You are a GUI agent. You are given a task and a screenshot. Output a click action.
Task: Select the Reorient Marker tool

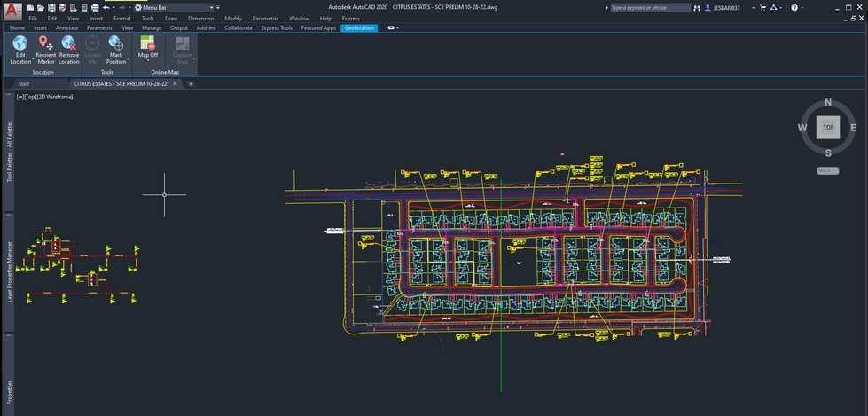45,43
